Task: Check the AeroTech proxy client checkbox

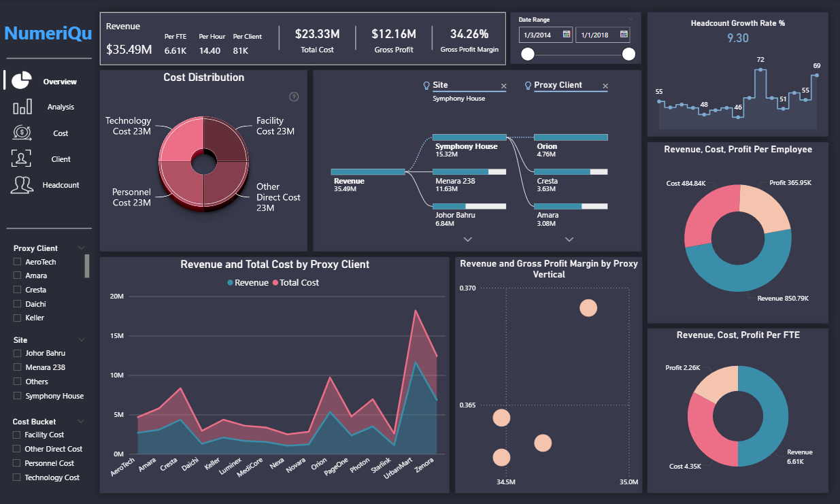Action: 17,262
